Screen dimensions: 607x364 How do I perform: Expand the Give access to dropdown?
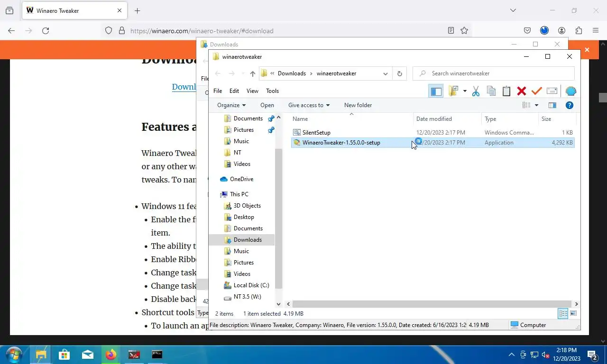[309, 105]
